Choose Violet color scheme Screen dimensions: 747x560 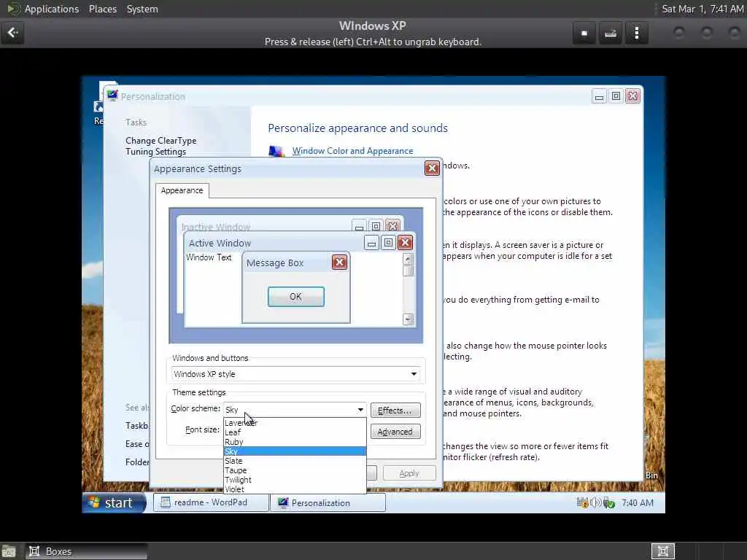point(295,489)
